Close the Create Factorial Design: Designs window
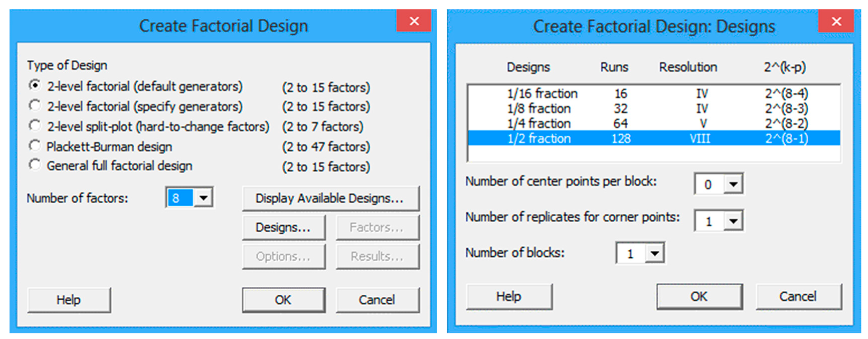This screenshot has height=339, width=868. [836, 22]
